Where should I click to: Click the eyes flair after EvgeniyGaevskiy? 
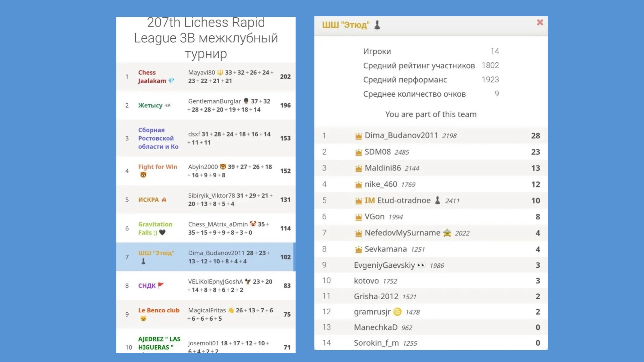(421, 265)
